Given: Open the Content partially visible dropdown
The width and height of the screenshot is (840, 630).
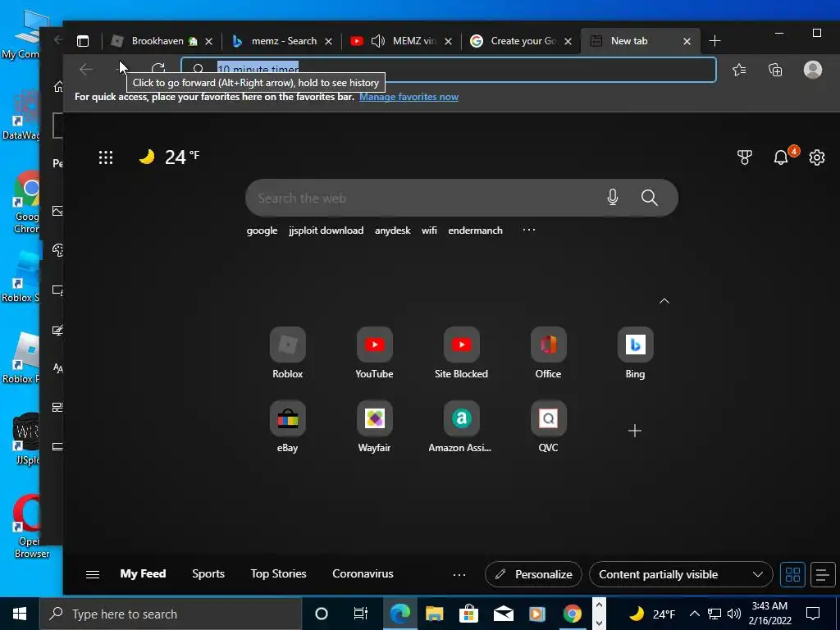Looking at the screenshot, I should (x=681, y=574).
